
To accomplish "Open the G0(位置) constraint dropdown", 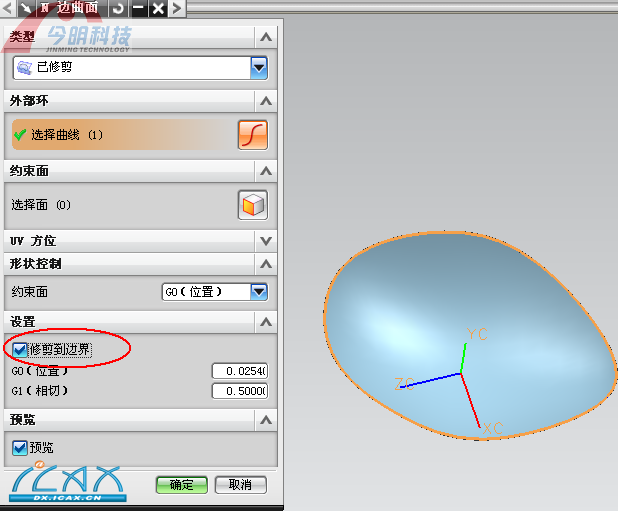I will tap(259, 292).
